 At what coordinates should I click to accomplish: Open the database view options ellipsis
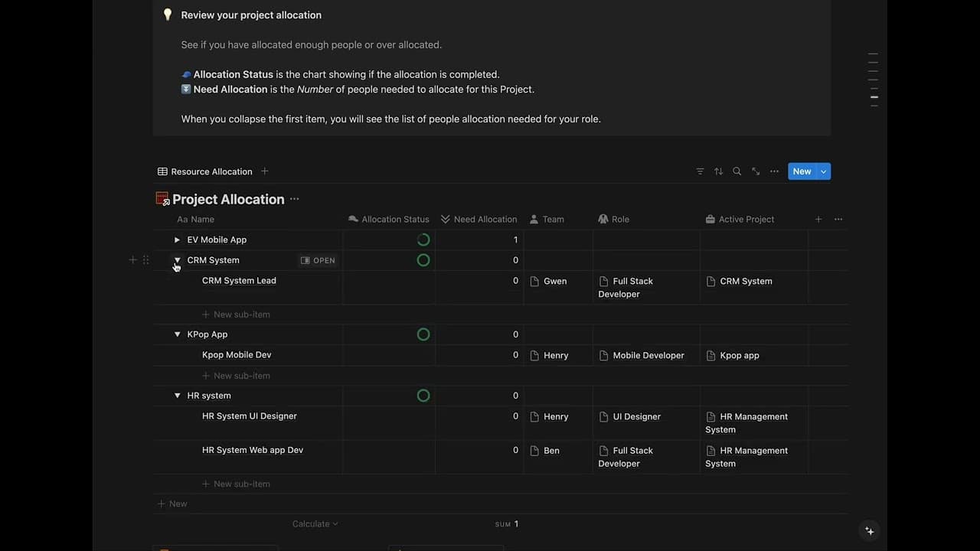pos(774,171)
